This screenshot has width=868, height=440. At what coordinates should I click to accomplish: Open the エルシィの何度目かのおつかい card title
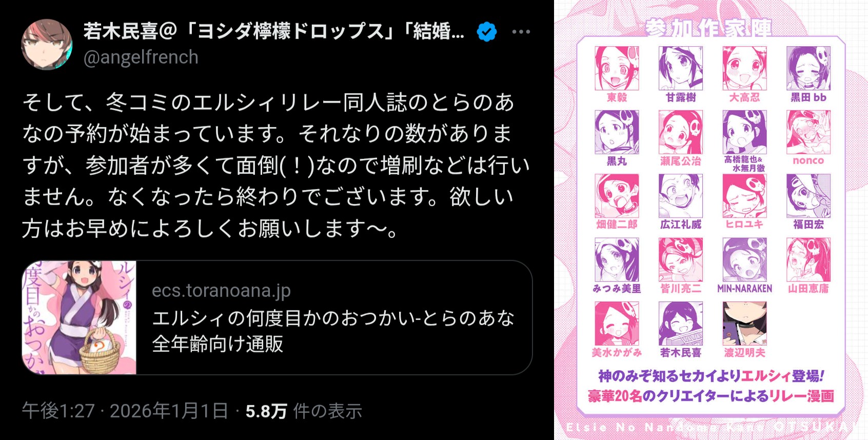pos(333,331)
